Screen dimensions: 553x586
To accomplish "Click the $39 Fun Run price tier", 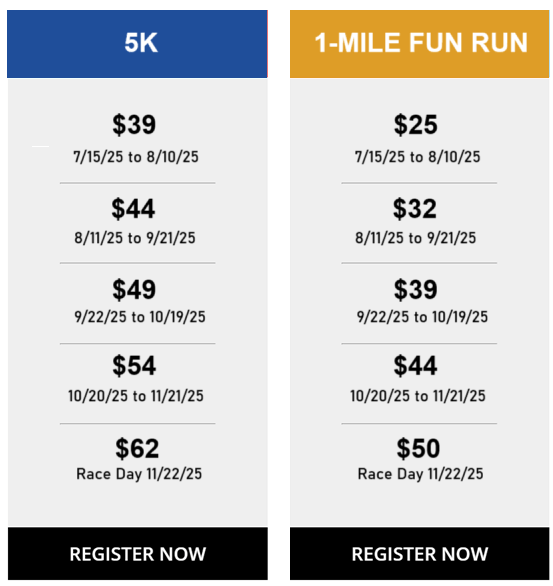I will 415,289.
